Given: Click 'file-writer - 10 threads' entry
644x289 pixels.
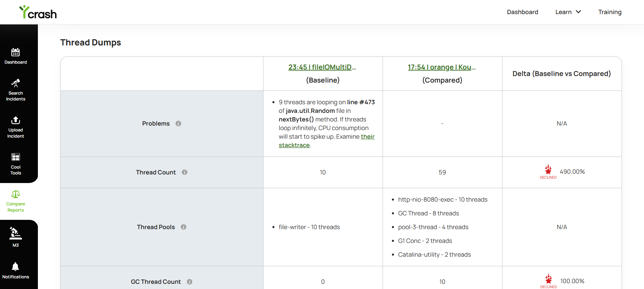Looking at the screenshot, I should tap(309, 227).
